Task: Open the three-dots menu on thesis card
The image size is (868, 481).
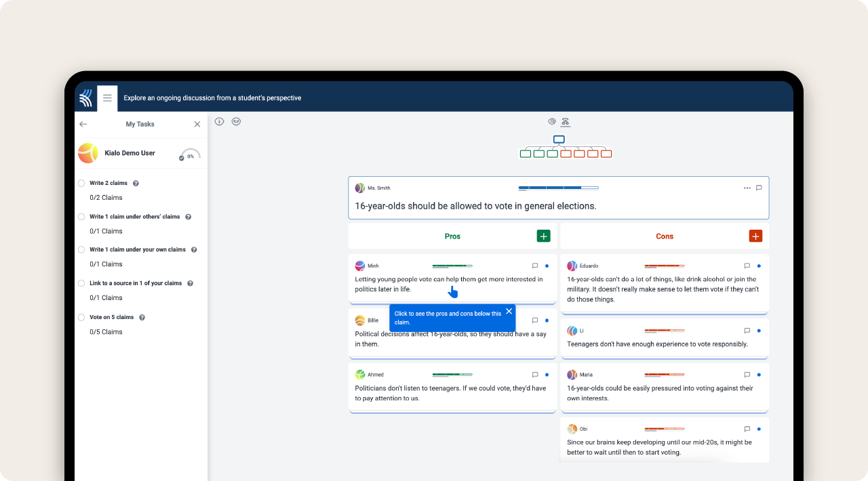Action: tap(747, 188)
